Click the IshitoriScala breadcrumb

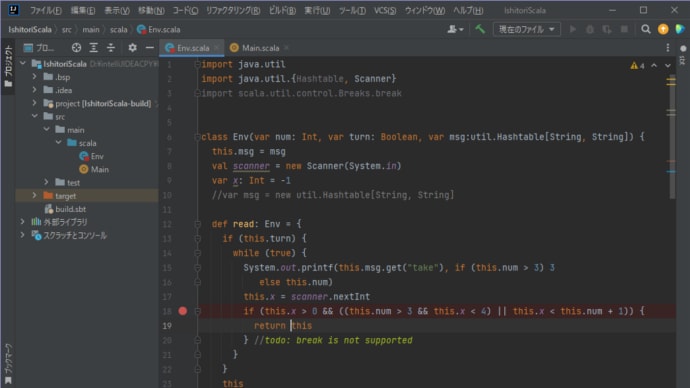(x=30, y=29)
